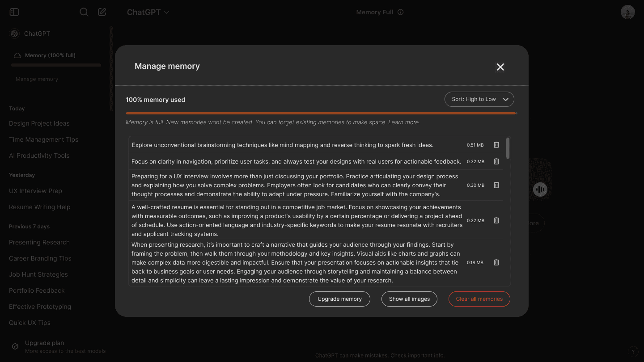Open the Presenting Research chat
Image resolution: width=644 pixels, height=362 pixels.
(x=39, y=242)
